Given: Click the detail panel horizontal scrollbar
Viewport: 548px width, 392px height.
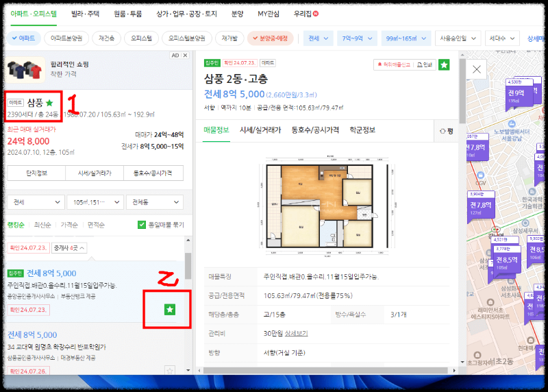Looking at the screenshot, I should pyautogui.click(x=325, y=370).
